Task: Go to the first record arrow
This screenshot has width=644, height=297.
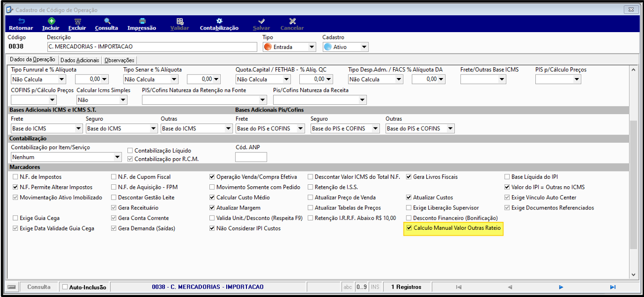Action: coord(459,287)
